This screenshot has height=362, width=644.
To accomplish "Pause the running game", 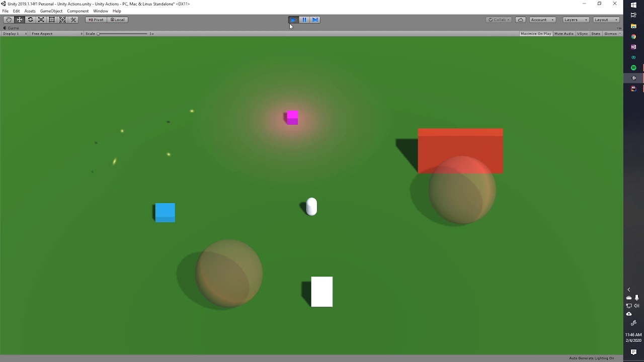I will (x=304, y=20).
